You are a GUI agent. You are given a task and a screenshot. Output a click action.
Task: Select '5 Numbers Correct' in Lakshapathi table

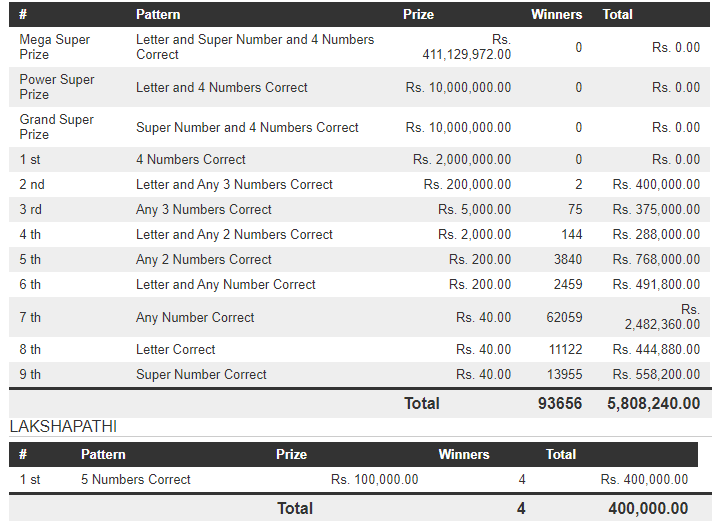(136, 479)
